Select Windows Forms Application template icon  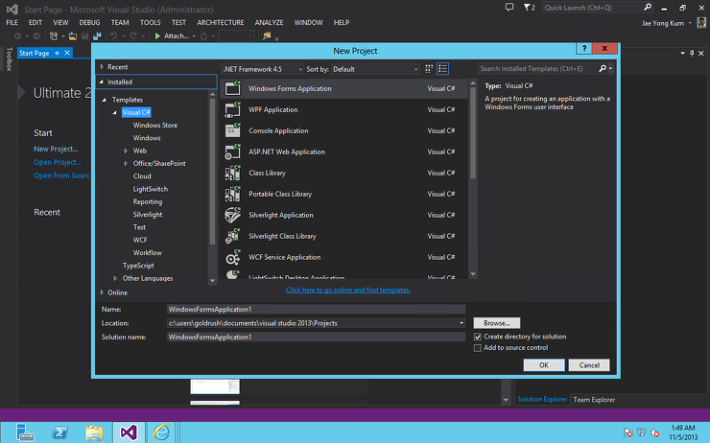[x=233, y=88]
